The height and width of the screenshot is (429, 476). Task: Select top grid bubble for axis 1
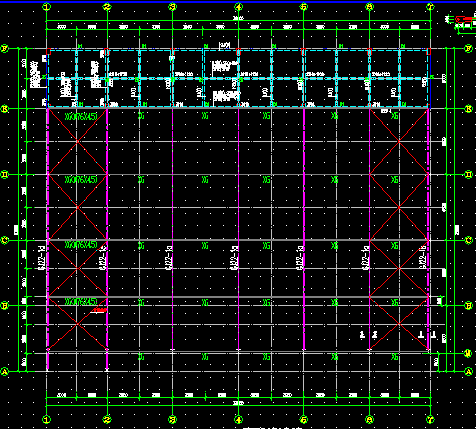(x=47, y=6)
